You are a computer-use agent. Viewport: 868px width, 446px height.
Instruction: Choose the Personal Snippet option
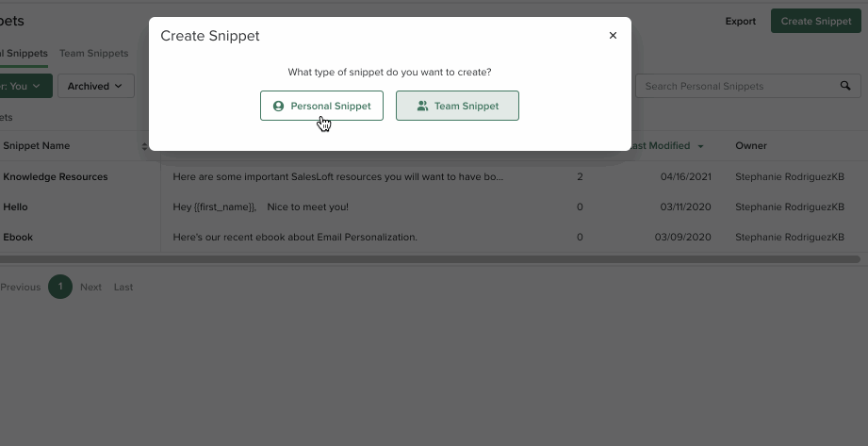click(321, 107)
